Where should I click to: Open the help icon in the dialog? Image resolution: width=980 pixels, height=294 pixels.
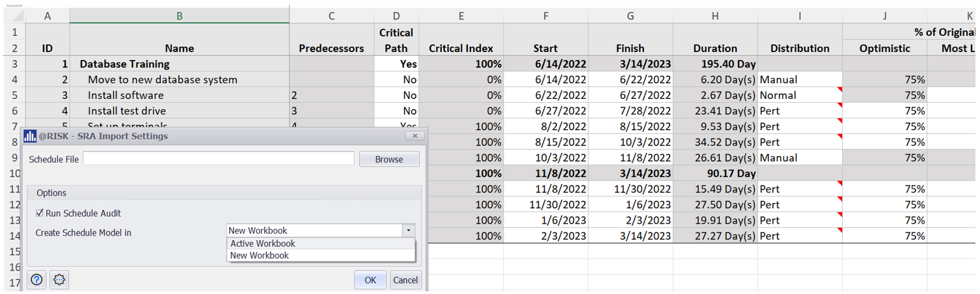[36, 280]
